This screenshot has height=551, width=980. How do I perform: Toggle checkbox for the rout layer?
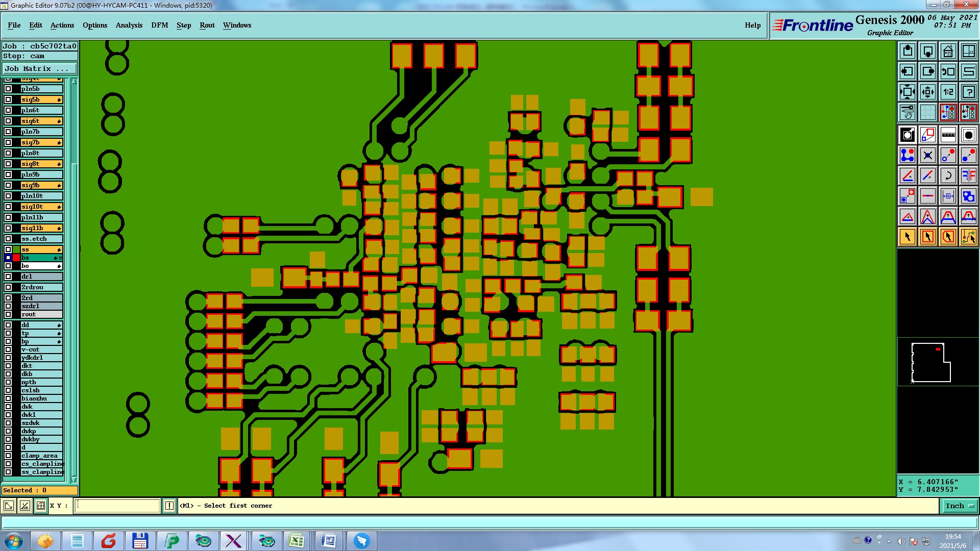8,314
